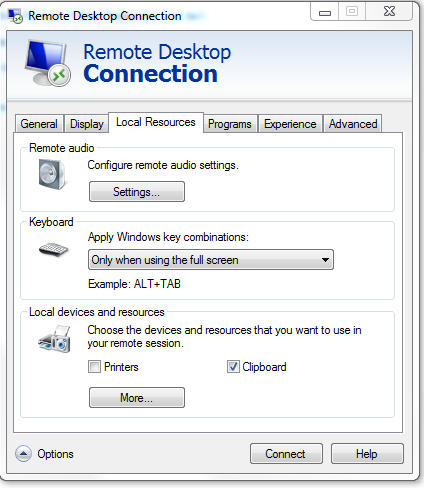
Task: Enable the Printers checkbox
Action: 94,367
